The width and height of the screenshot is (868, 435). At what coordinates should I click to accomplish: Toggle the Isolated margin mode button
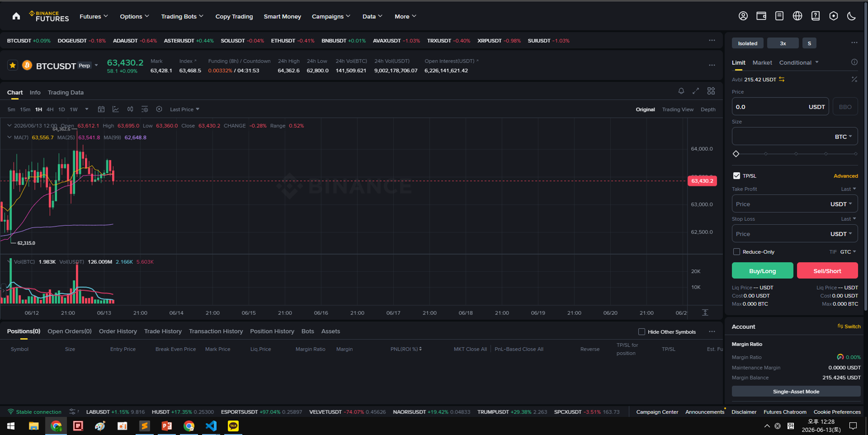click(747, 43)
